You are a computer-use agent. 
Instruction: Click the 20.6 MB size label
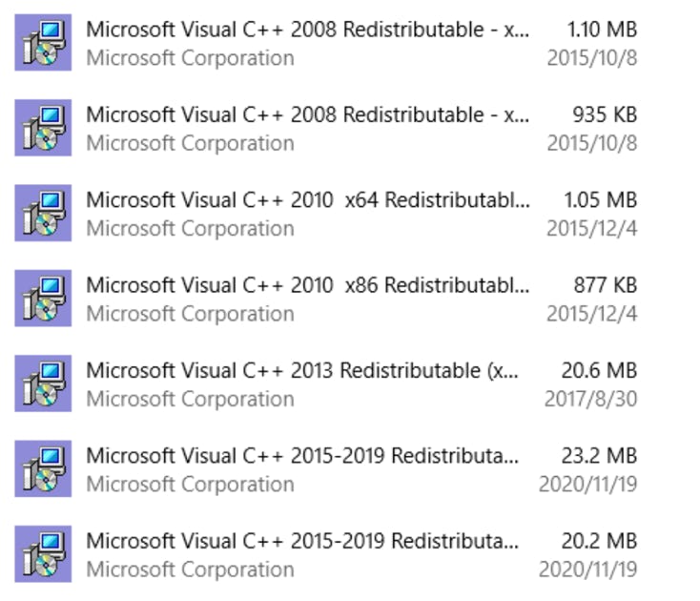coord(599,370)
